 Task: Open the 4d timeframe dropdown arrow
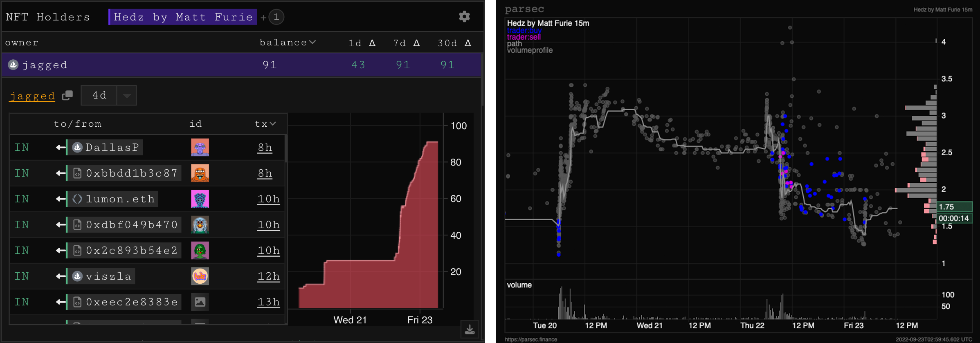(x=127, y=96)
